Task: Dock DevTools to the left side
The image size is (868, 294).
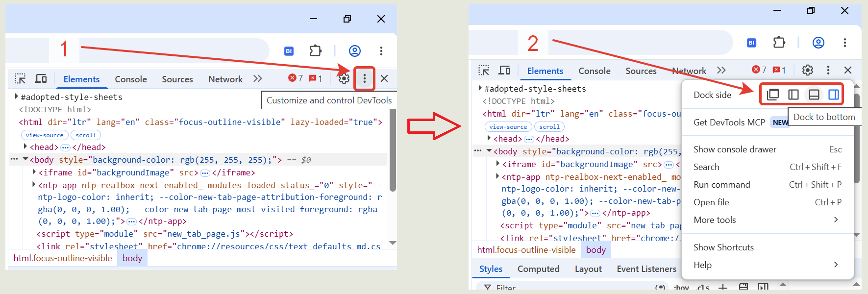Action: [x=794, y=95]
